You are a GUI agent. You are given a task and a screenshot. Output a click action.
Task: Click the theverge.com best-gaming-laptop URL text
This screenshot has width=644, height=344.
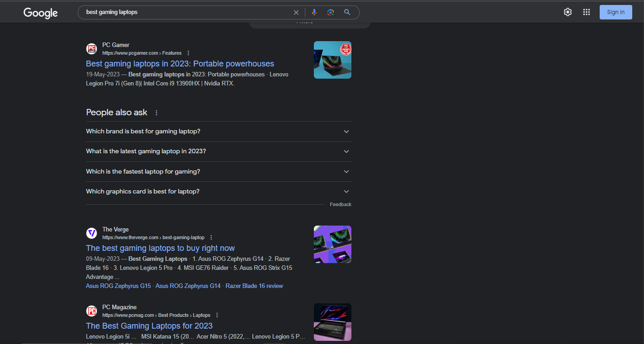(x=153, y=238)
